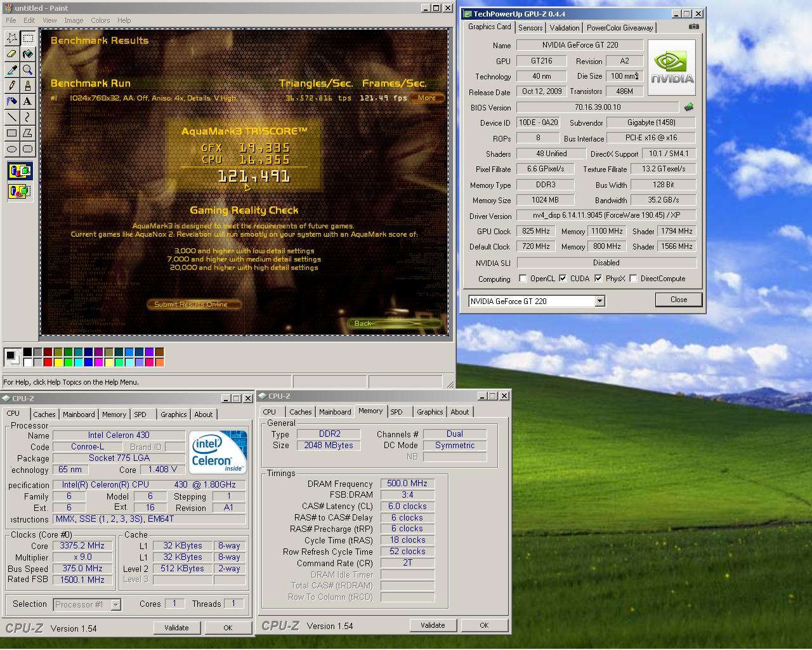Open the PowerColor Giveaway tab
812x650 pixels.
tap(620, 28)
